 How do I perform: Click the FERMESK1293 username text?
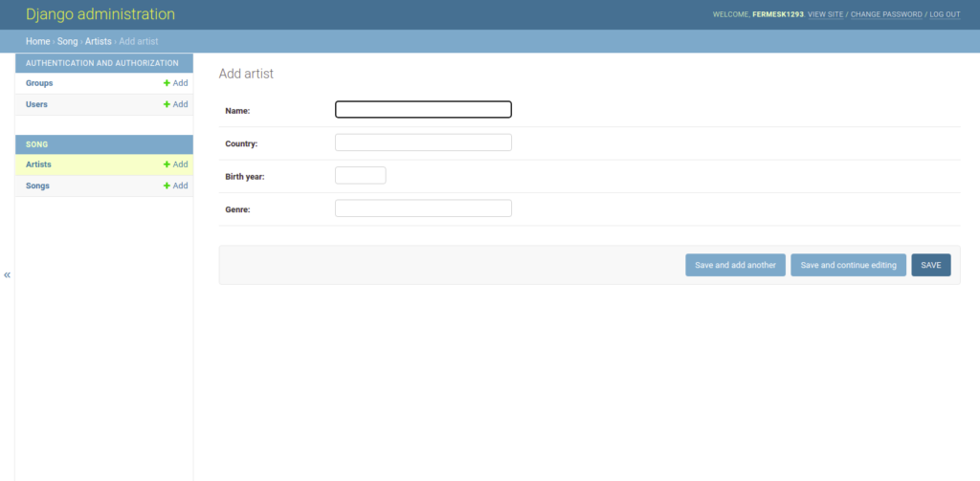778,14
